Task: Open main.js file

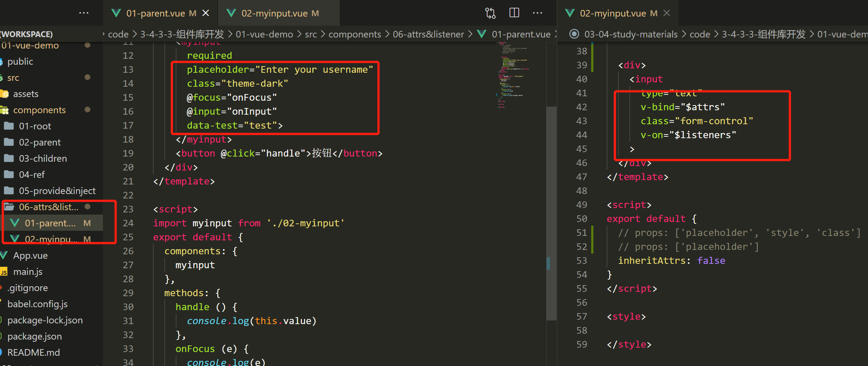Action: coord(28,272)
